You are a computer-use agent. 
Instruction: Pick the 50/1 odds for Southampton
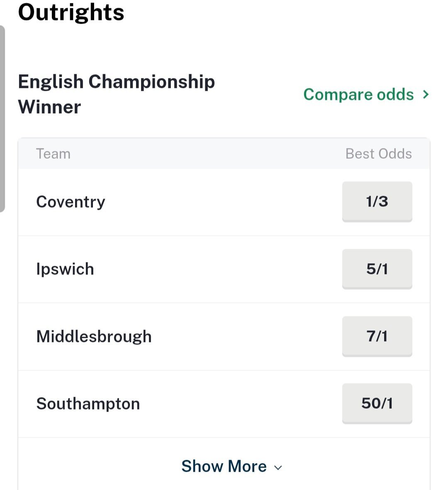tap(377, 403)
